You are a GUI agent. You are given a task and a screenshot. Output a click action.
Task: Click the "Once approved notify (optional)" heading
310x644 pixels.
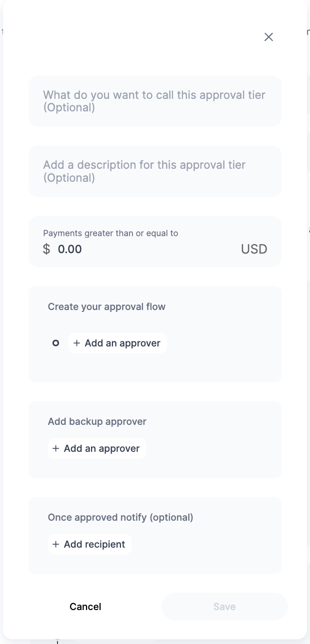click(x=120, y=517)
